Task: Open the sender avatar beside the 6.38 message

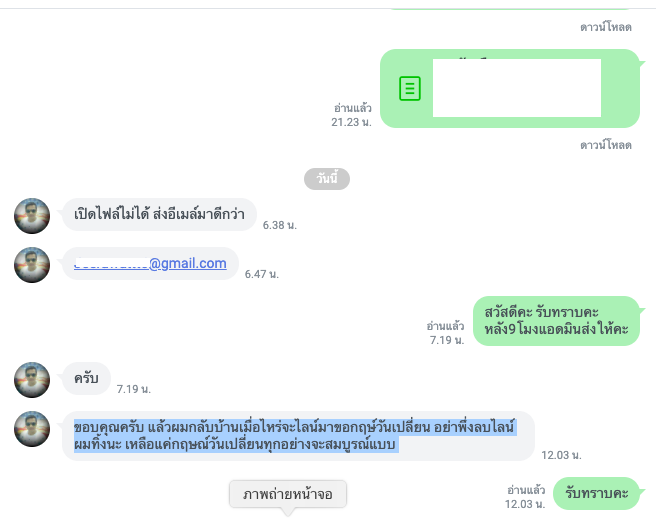Action: [x=32, y=216]
